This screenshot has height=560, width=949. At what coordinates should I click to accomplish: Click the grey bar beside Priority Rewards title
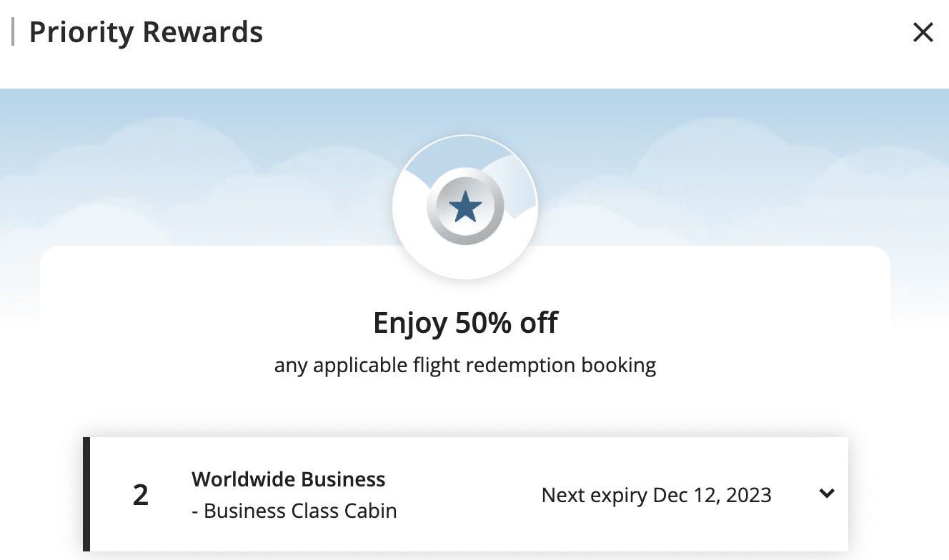[13, 33]
